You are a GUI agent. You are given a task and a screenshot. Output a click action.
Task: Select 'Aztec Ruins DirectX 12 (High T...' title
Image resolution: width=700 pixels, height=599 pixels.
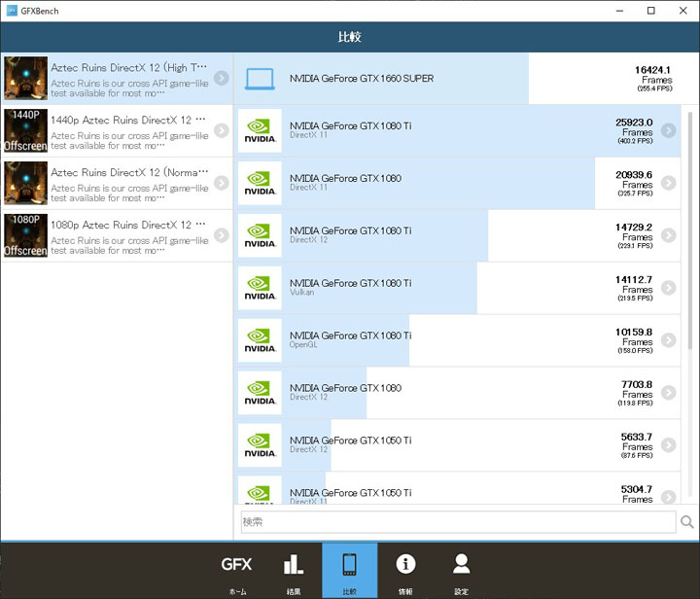[128, 67]
